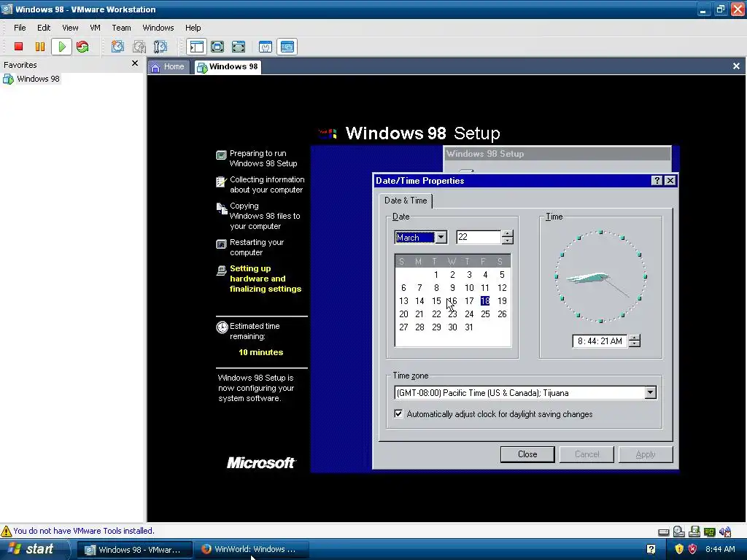Select day 7 in the calendar

tap(419, 287)
